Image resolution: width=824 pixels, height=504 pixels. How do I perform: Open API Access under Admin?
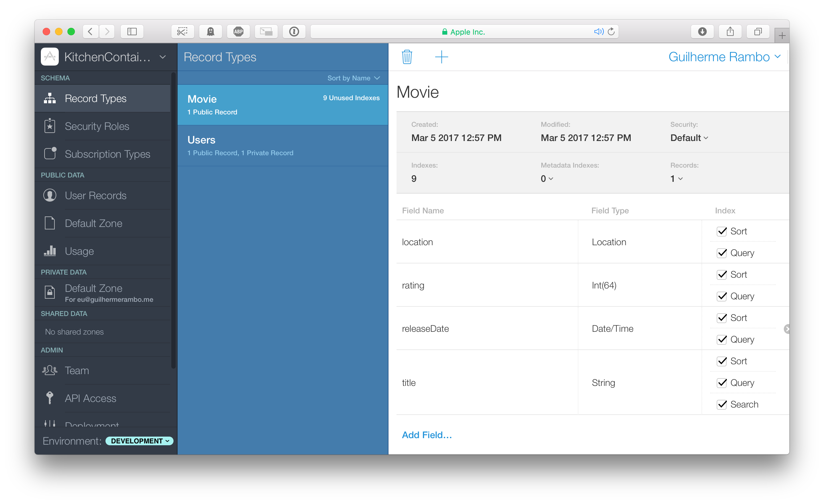pos(103,398)
